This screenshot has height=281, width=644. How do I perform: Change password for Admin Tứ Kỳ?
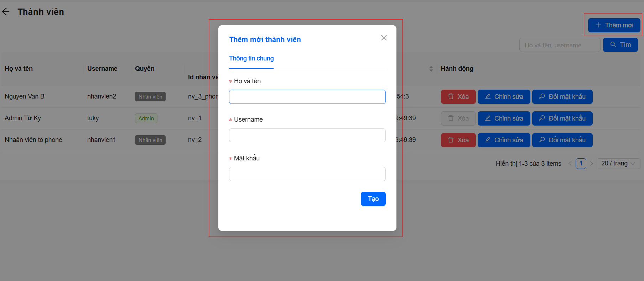pos(562,118)
